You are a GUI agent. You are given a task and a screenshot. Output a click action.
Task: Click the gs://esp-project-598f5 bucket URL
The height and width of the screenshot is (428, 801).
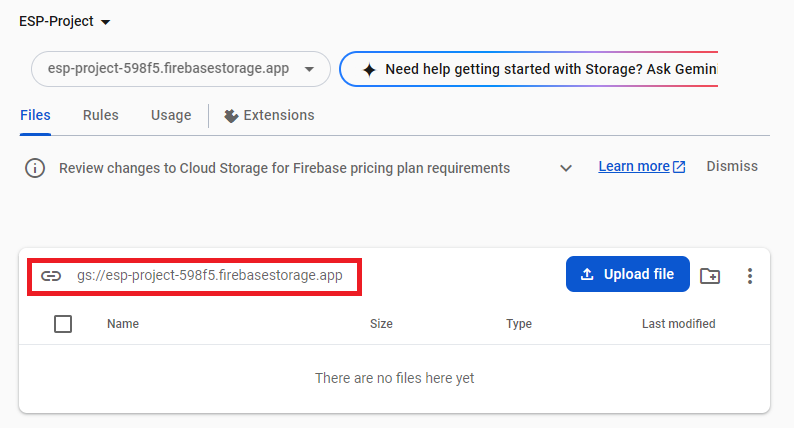pyautogui.click(x=209, y=275)
